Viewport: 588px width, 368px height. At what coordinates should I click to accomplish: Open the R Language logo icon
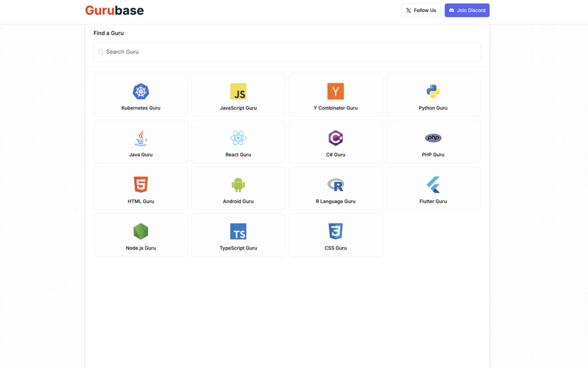(335, 185)
